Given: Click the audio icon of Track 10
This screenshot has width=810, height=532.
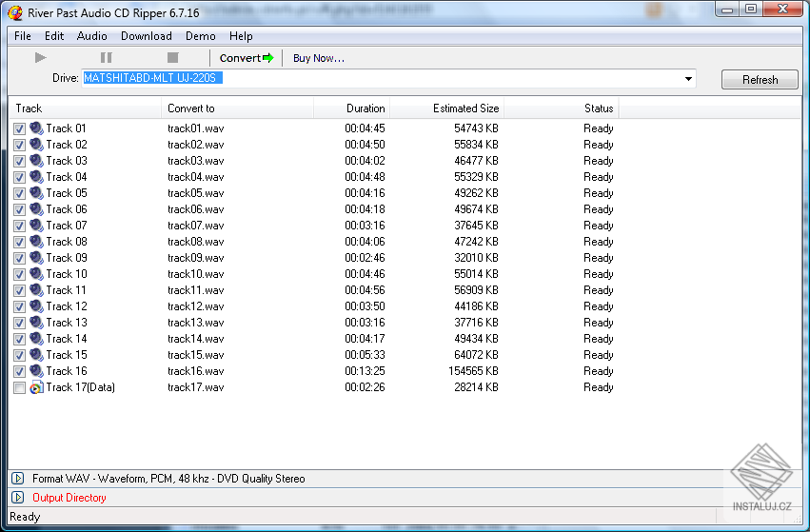Looking at the screenshot, I should click(36, 274).
